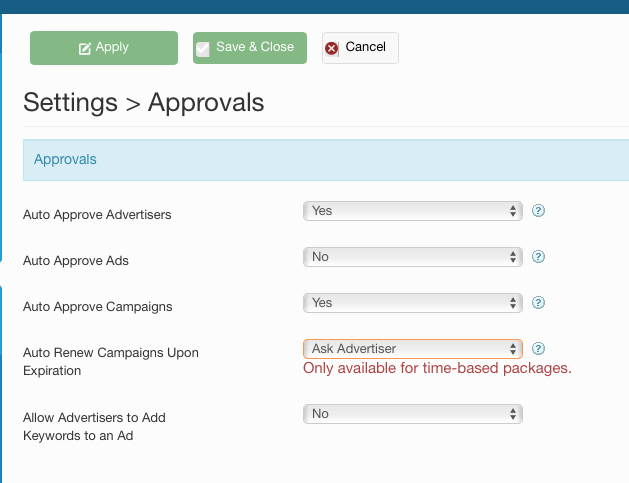The image size is (629, 483).
Task: Click the checkmark icon on Save & Close
Action: (x=203, y=48)
